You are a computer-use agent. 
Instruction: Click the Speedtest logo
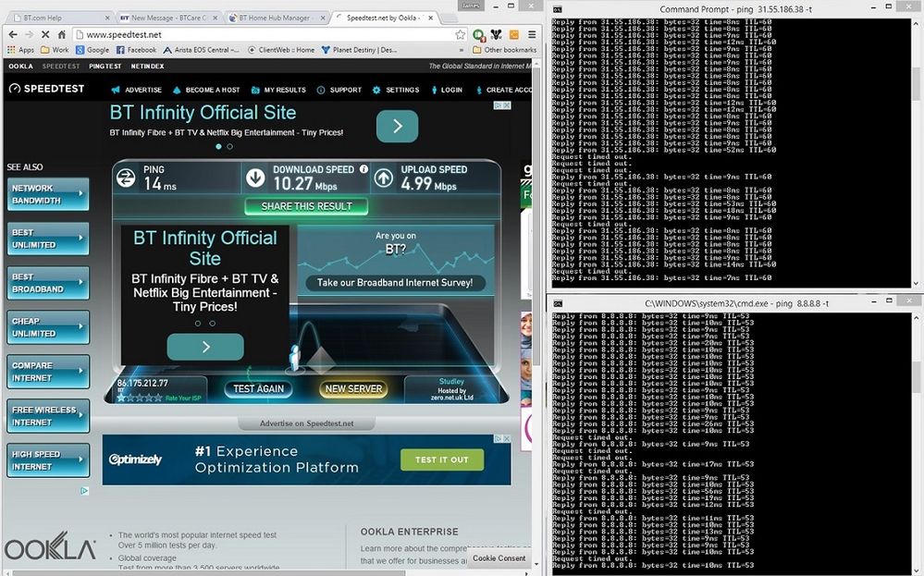(46, 89)
